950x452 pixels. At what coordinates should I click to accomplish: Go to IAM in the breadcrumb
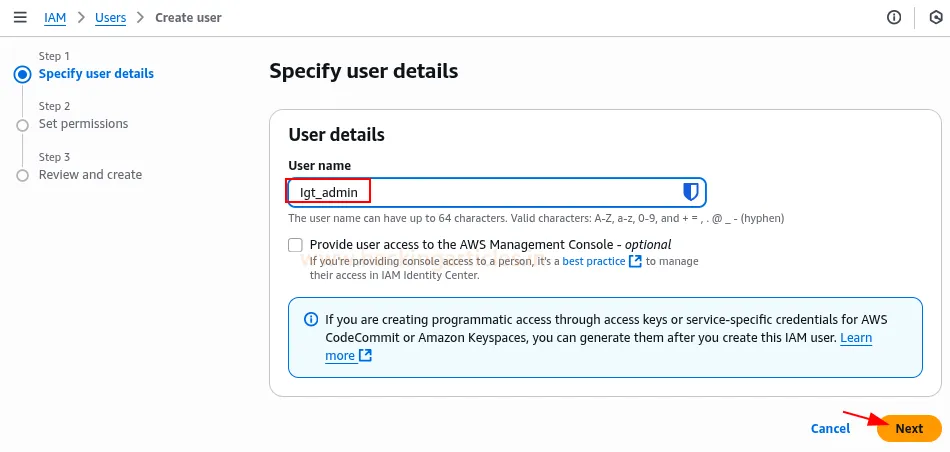(56, 17)
